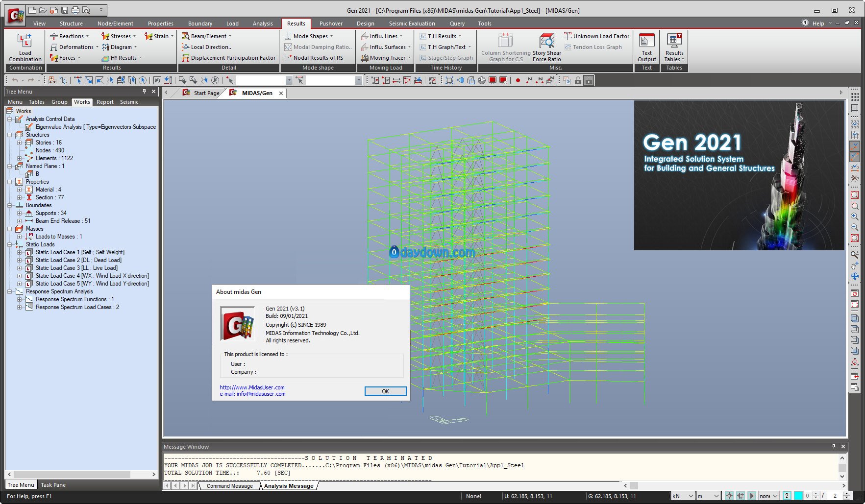Collapse the Structures tree group
Screen dimensions: 865x504
pyautogui.click(x=9, y=135)
